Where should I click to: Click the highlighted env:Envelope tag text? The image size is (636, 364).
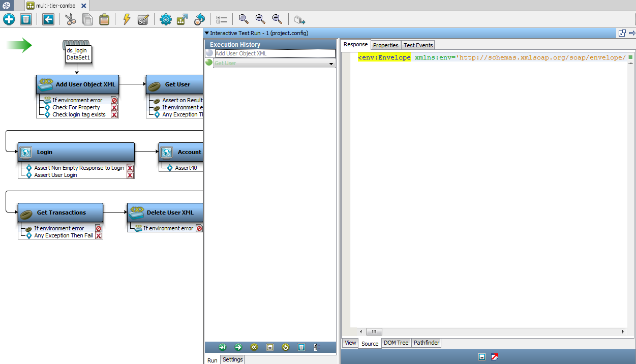384,57
